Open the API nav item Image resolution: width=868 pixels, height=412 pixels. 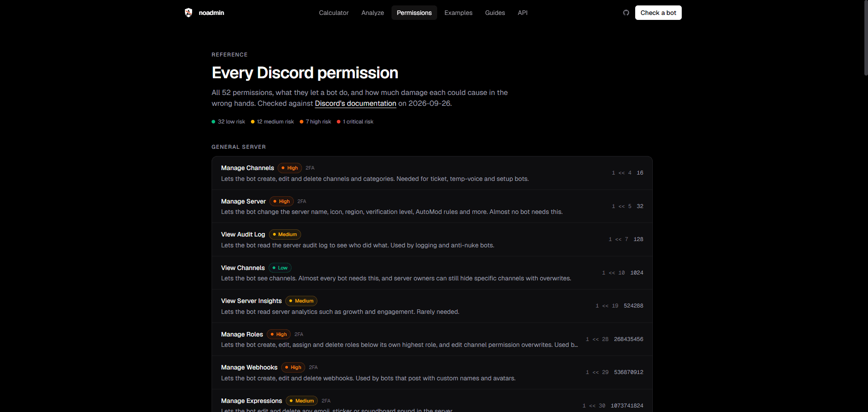coord(523,13)
